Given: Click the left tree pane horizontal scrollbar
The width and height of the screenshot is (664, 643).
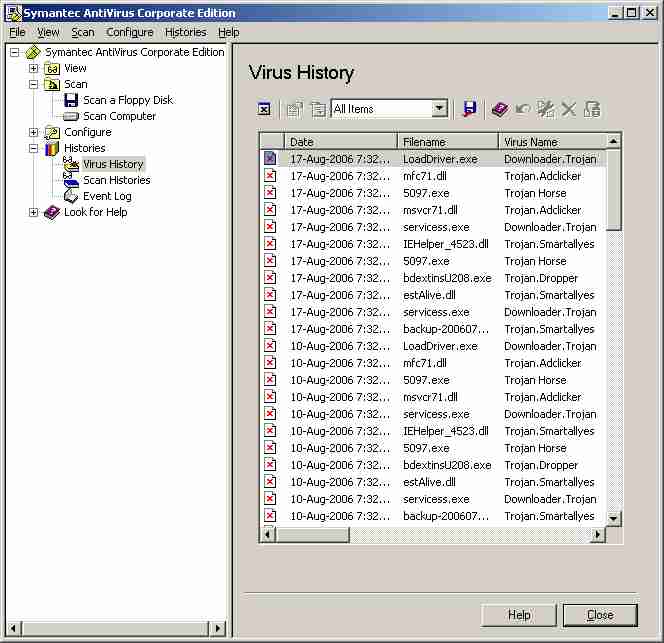Looking at the screenshot, I should pyautogui.click(x=115, y=628).
